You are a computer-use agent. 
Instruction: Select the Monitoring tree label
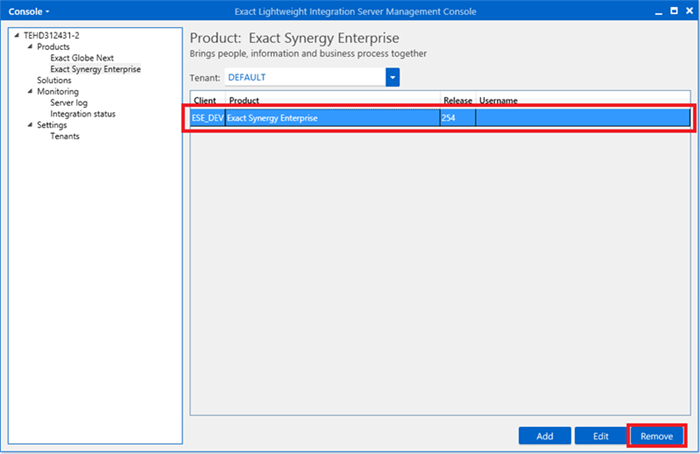[58, 91]
